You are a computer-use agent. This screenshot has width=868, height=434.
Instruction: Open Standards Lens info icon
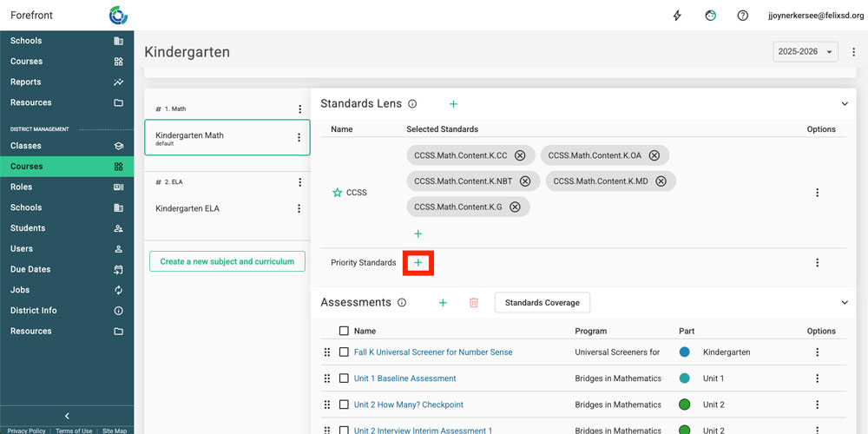[x=412, y=104]
